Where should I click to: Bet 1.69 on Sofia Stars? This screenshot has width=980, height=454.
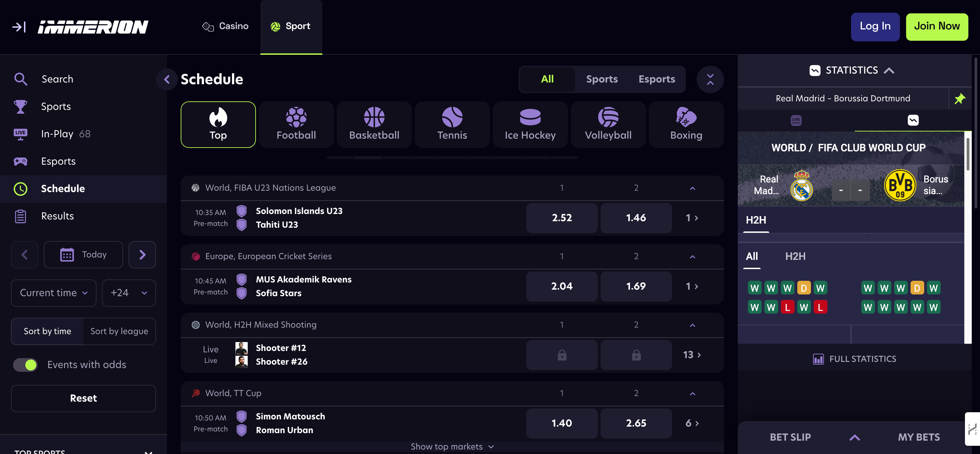click(x=636, y=286)
